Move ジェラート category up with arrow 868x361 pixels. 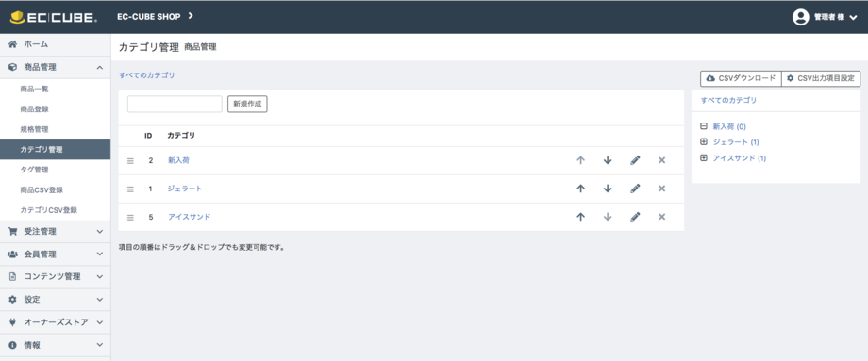pyautogui.click(x=580, y=189)
